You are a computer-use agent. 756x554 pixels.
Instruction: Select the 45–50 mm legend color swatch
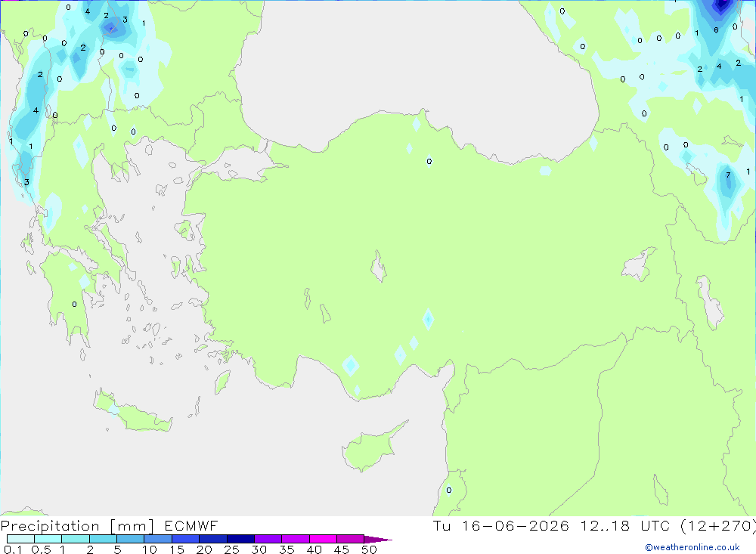351,539
